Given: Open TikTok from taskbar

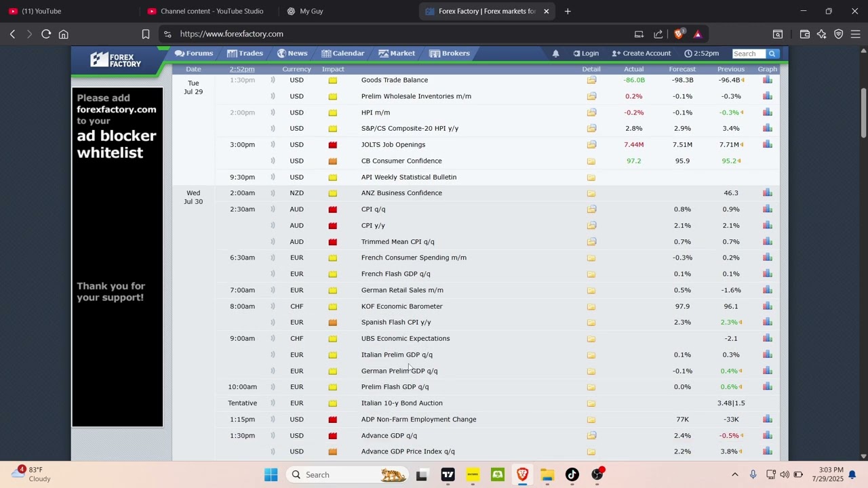Looking at the screenshot, I should tap(572, 474).
